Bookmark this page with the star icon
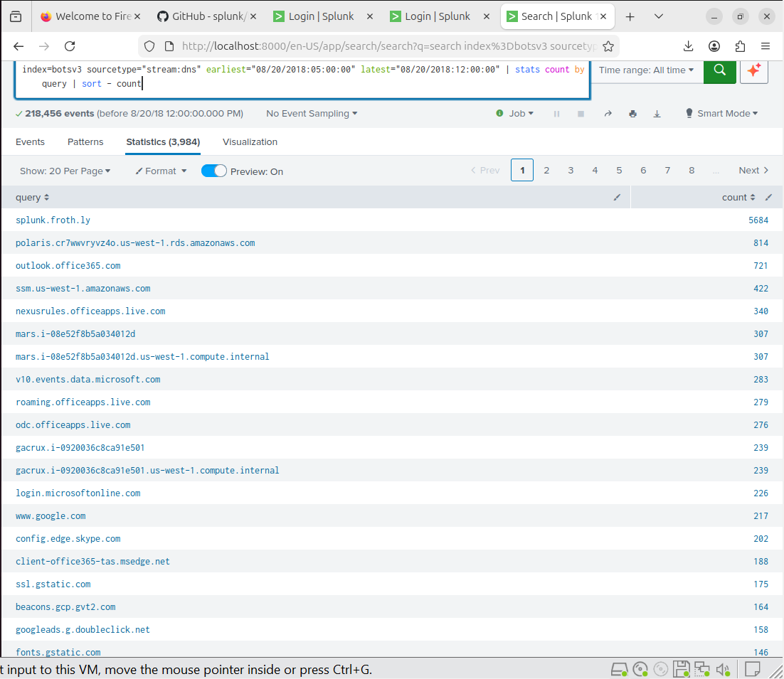 point(608,46)
